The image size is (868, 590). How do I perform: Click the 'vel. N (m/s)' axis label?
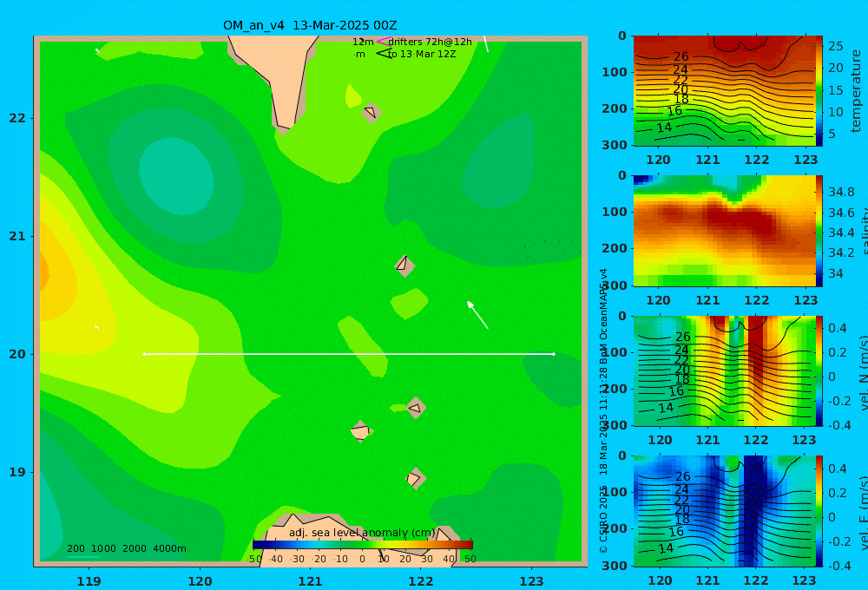click(862, 372)
